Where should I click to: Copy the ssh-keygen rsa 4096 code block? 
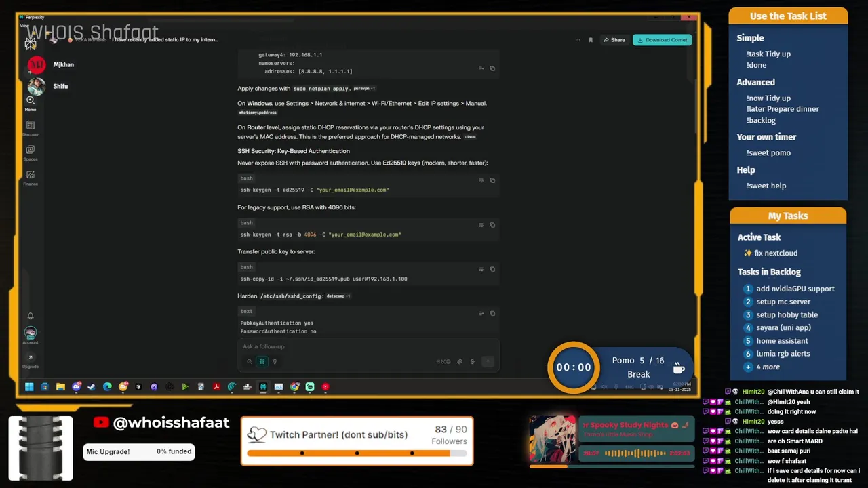(492, 225)
